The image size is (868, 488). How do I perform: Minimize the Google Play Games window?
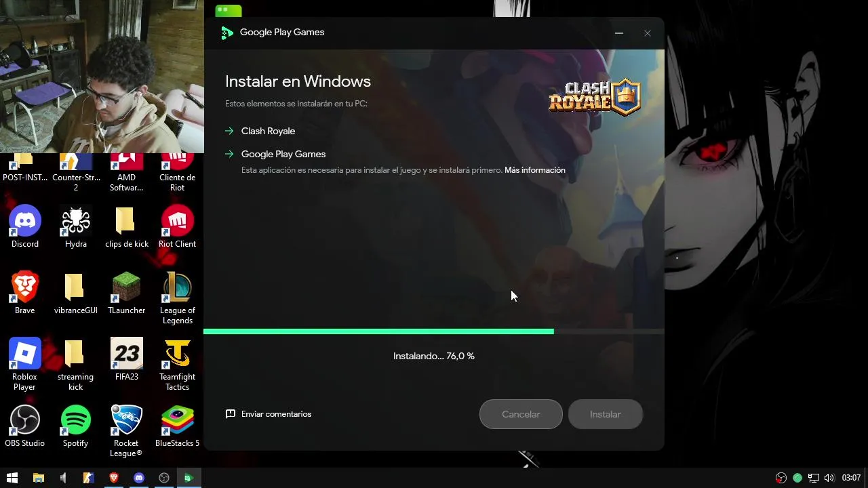619,33
